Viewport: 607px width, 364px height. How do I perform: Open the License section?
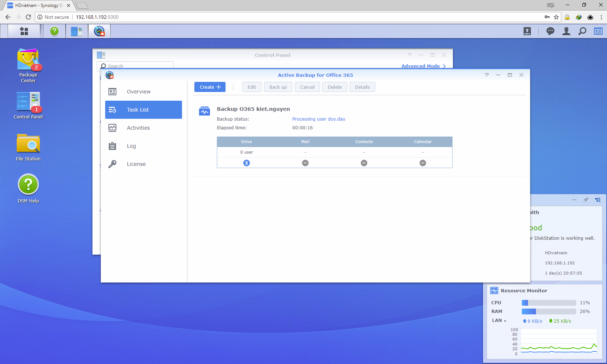click(x=144, y=164)
